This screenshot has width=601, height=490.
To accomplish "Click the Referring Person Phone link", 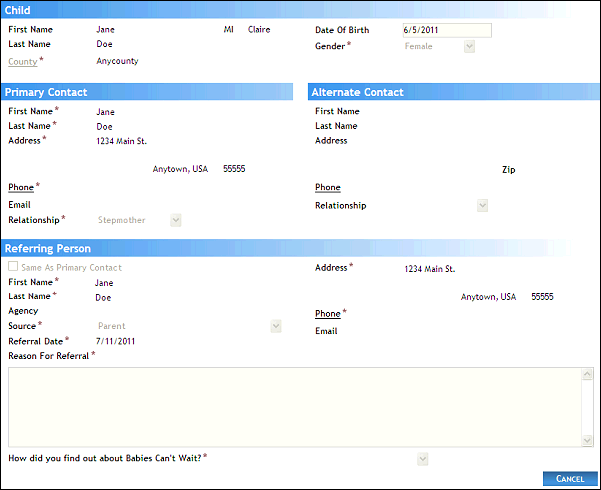I will pyautogui.click(x=327, y=314).
